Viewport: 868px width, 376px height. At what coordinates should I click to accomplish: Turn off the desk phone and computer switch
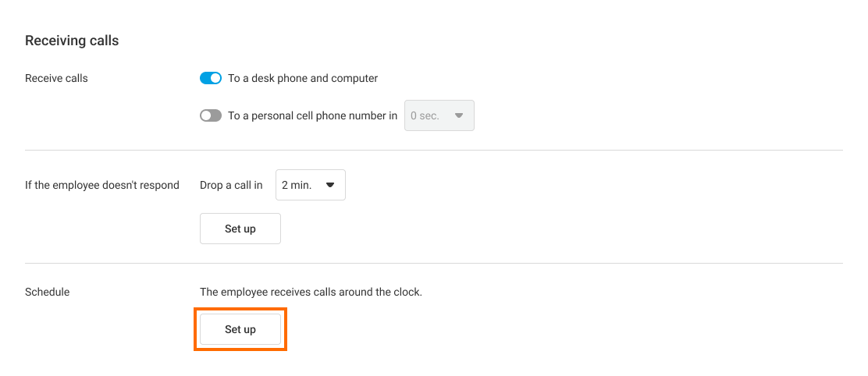coord(211,78)
